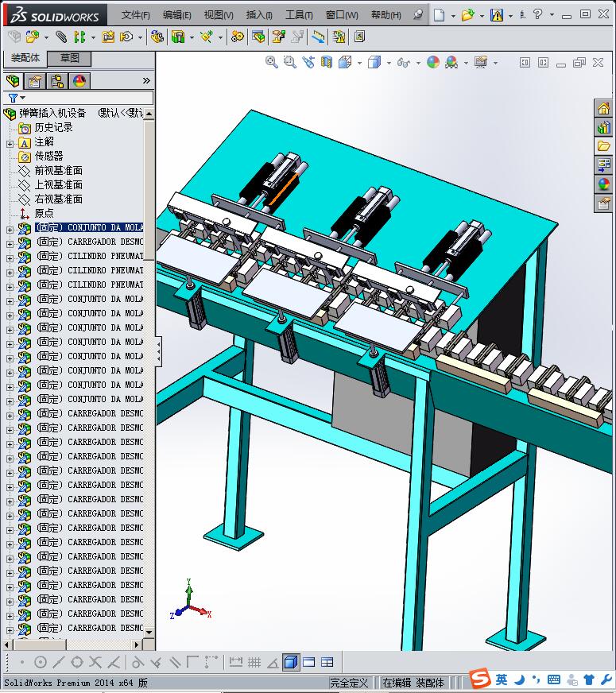The height and width of the screenshot is (693, 616).
Task: Click the feature tree scroll down arrow
Action: tap(149, 632)
